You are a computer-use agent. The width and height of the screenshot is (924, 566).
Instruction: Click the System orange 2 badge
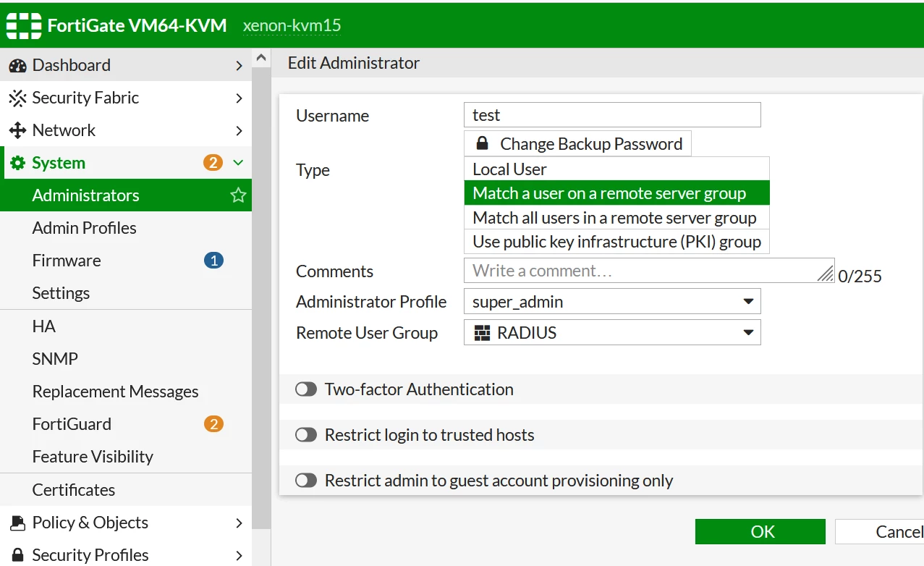coord(213,163)
